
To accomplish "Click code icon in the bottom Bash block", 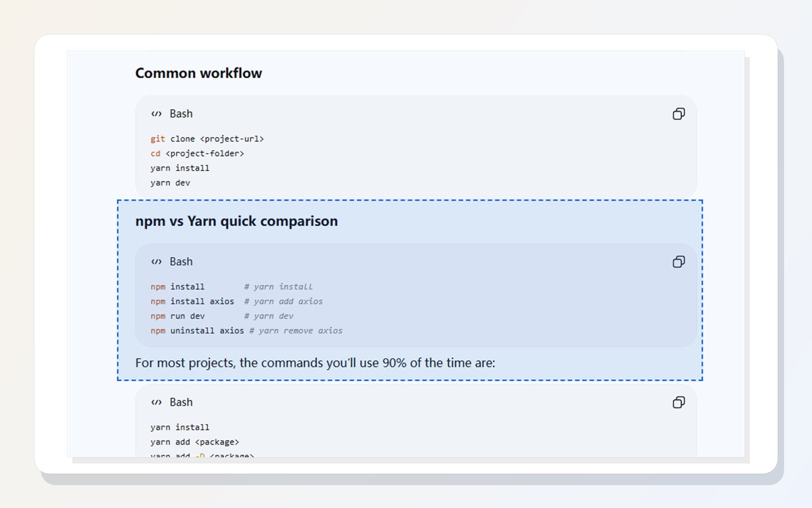I will coord(156,402).
